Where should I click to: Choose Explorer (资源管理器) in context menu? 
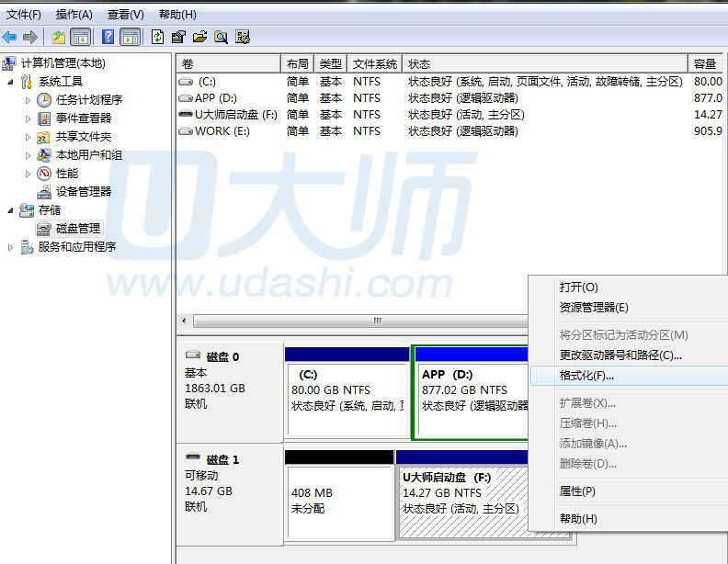(x=628, y=308)
